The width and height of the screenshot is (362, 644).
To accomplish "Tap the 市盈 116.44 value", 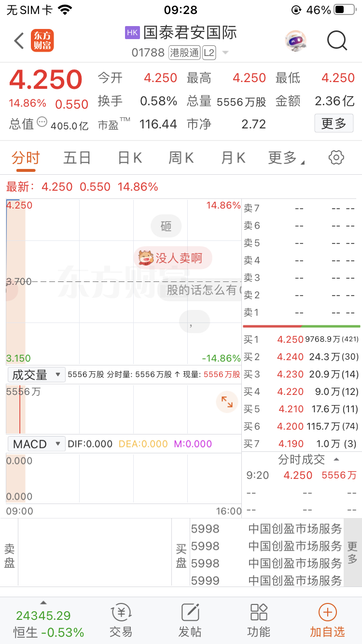I will coord(158,124).
